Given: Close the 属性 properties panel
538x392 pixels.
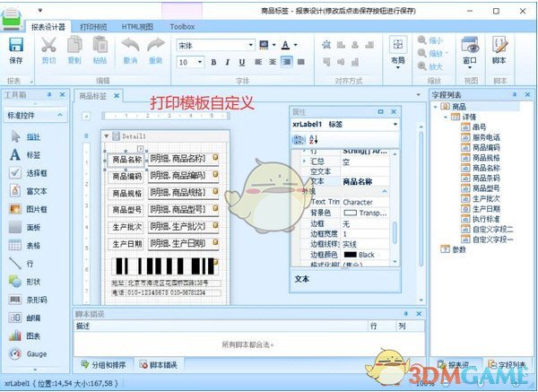Looking at the screenshot, I should [394, 112].
